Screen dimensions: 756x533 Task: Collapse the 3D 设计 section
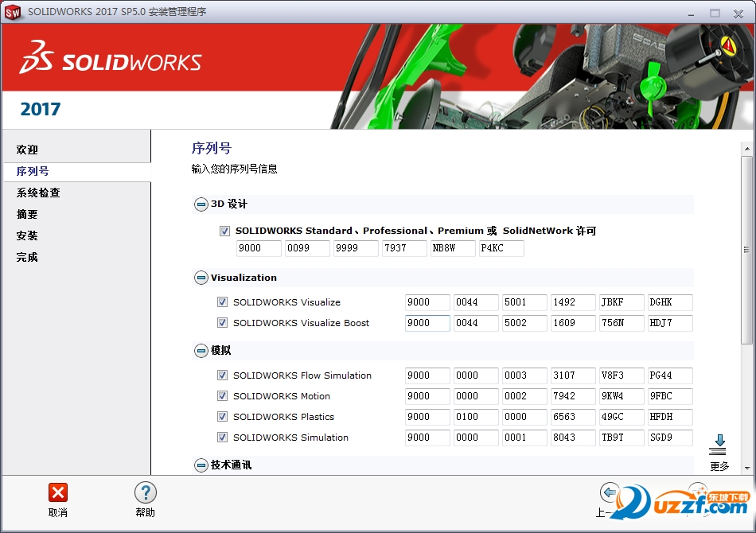tap(201, 204)
